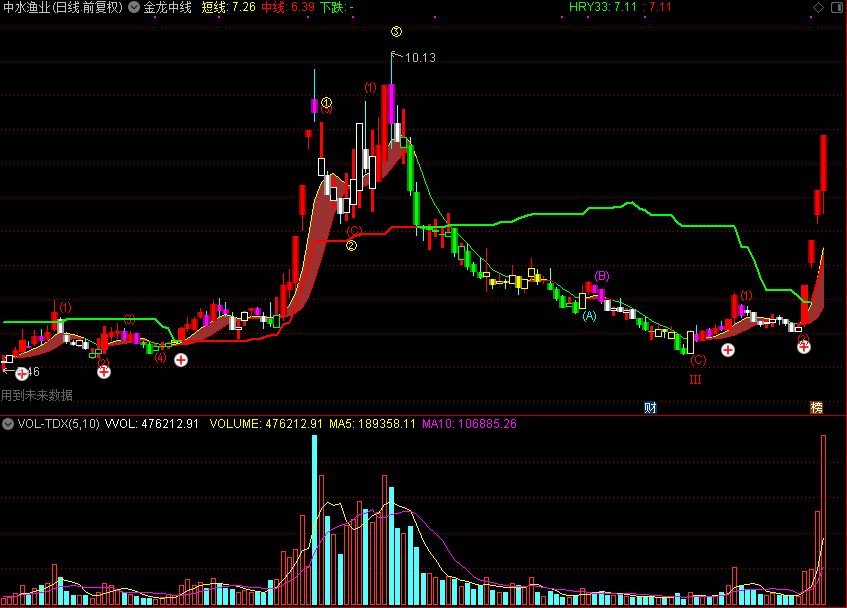Screen dimensions: 847x608
Task: Click the 10.13 high price flag marker
Action: pyautogui.click(x=413, y=57)
